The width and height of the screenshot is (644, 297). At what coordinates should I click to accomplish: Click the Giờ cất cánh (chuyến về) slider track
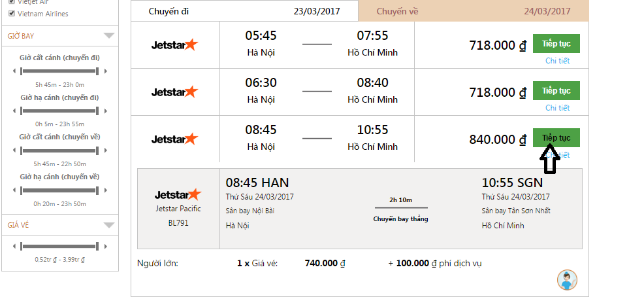click(x=59, y=151)
